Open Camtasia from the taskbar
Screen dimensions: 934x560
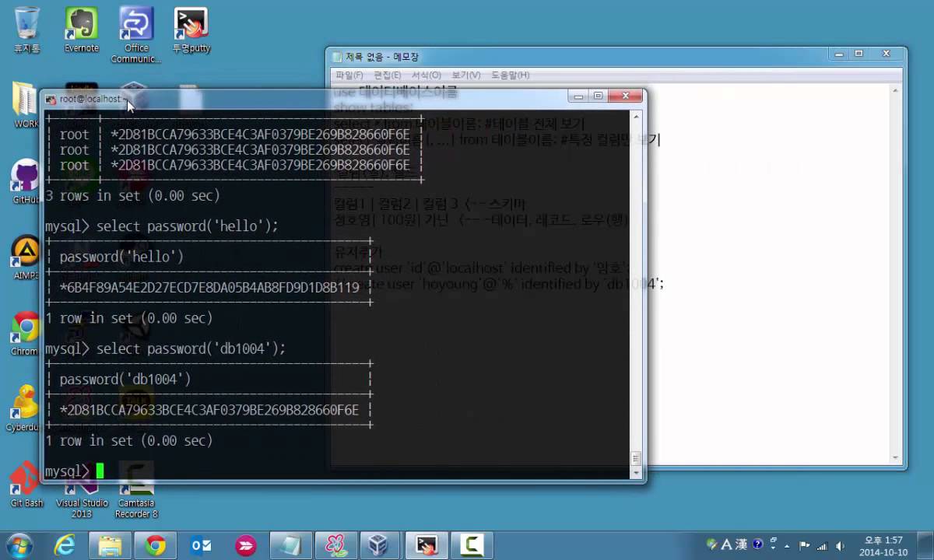[x=472, y=545]
